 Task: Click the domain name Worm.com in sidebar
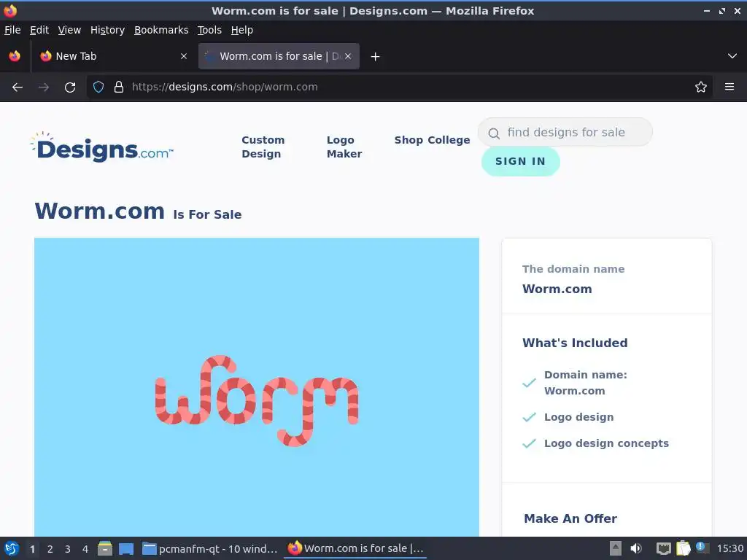557,289
